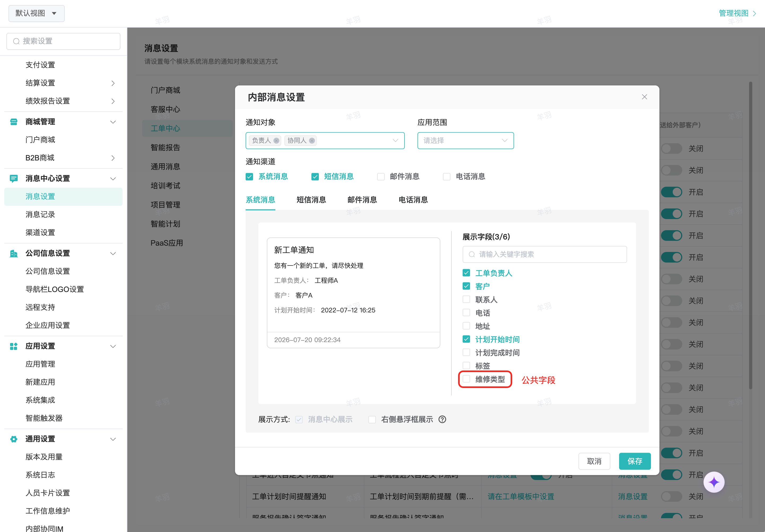Click the arrow beside 管理视图
This screenshot has width=765, height=532.
(x=754, y=13)
